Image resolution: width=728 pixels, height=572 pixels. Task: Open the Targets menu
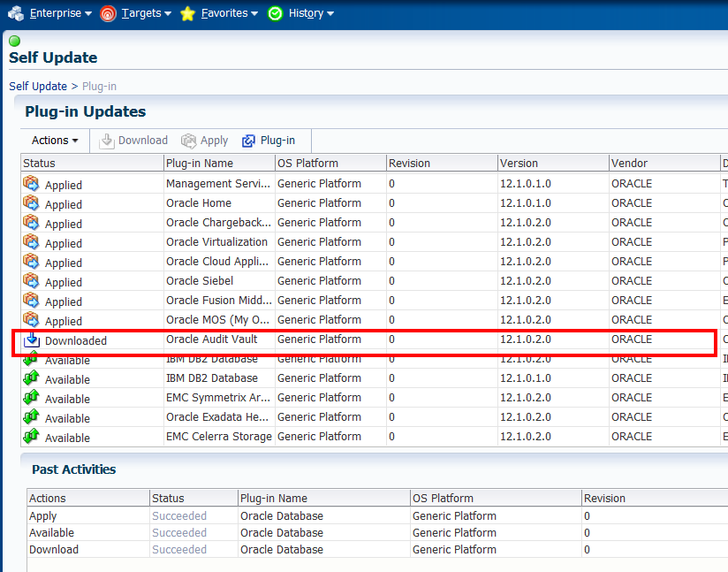147,13
